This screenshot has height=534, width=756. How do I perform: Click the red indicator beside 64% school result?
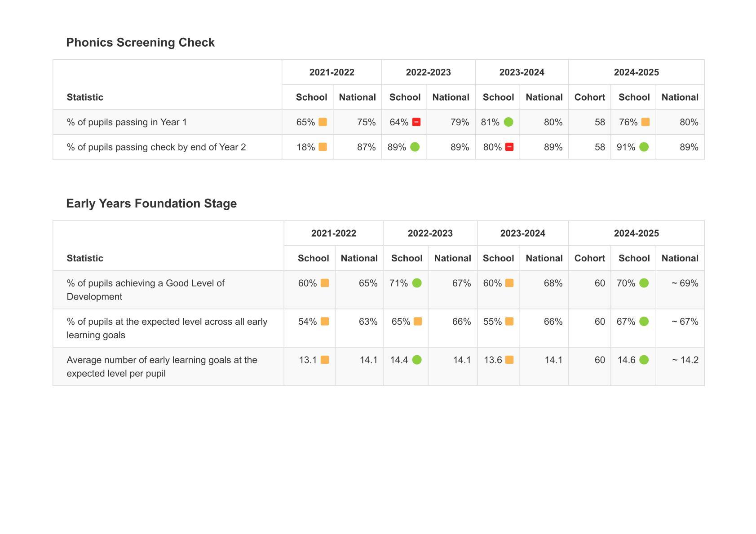[x=416, y=122]
